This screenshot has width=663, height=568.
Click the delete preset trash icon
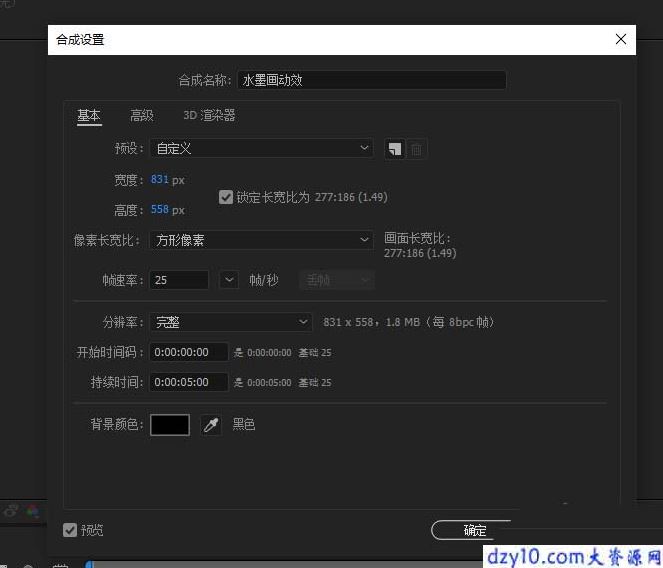[x=416, y=149]
